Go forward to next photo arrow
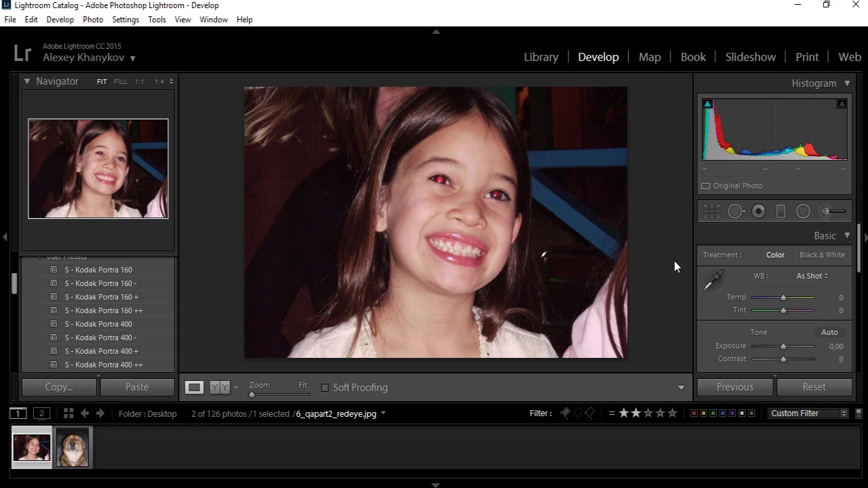The height and width of the screenshot is (488, 868). click(100, 413)
